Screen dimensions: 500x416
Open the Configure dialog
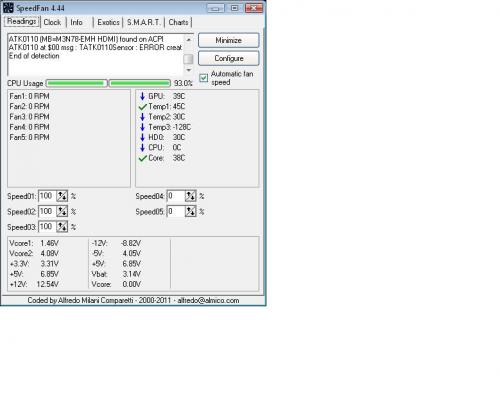pos(229,58)
